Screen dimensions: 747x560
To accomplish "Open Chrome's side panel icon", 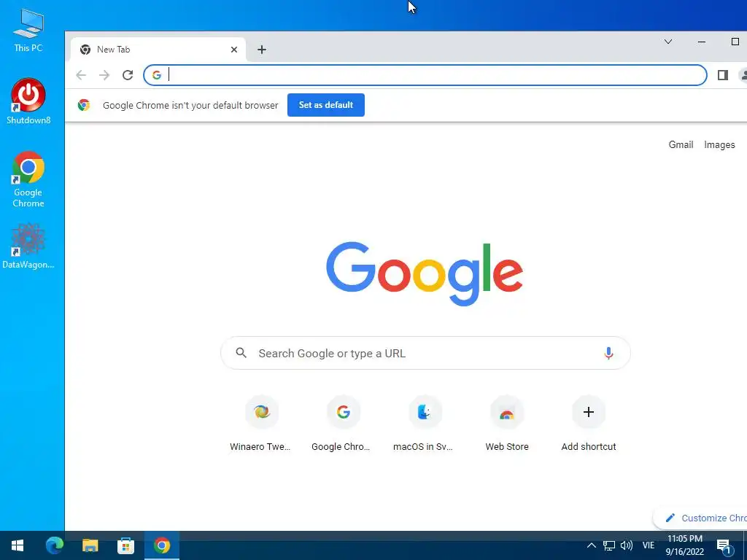I will pos(723,75).
